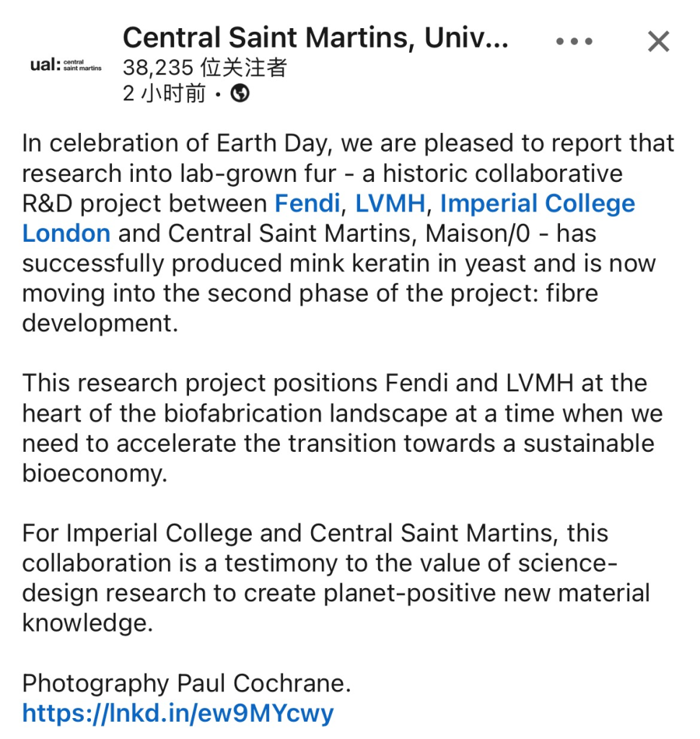This screenshot has width=700, height=739.
Task: Click the blue London link text
Action: click(x=66, y=233)
